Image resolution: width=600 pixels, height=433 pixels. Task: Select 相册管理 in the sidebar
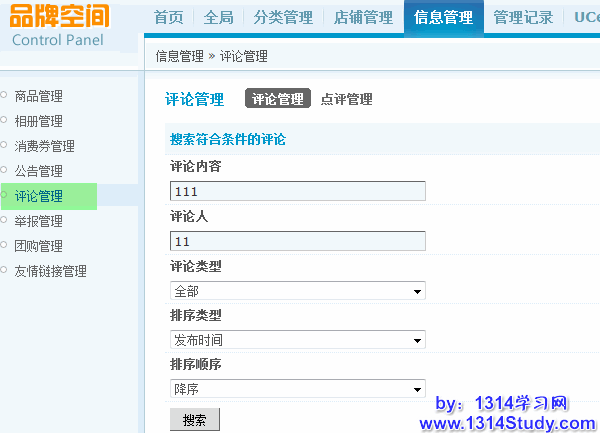pos(38,121)
